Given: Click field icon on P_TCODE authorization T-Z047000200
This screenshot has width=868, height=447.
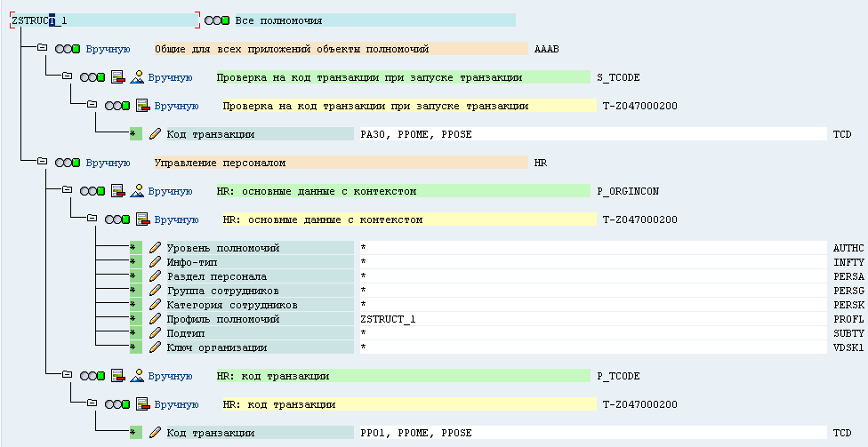Looking at the screenshot, I should click(143, 404).
